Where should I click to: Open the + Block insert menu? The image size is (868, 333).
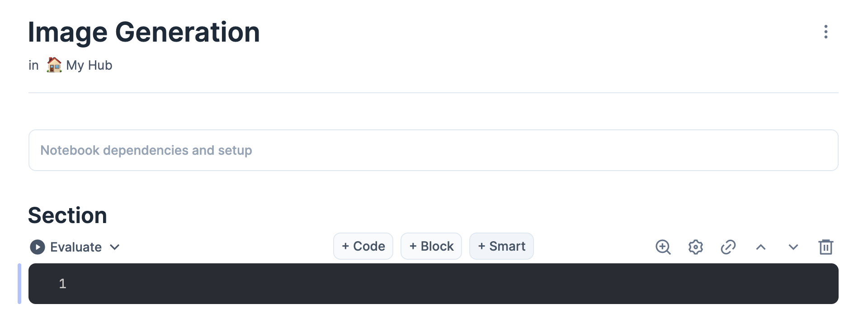(x=431, y=246)
